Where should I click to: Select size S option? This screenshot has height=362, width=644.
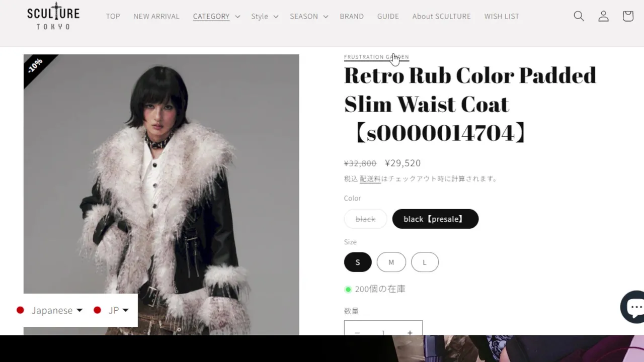pos(358,262)
